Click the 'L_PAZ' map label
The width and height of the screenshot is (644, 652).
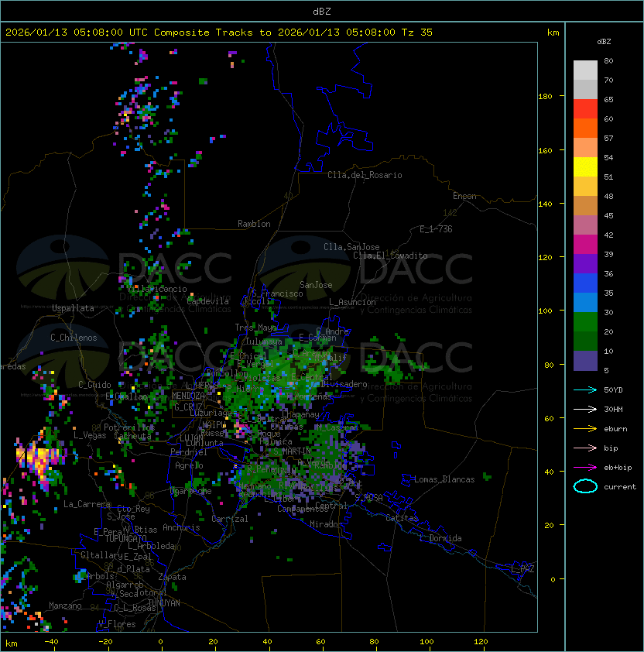coord(522,569)
